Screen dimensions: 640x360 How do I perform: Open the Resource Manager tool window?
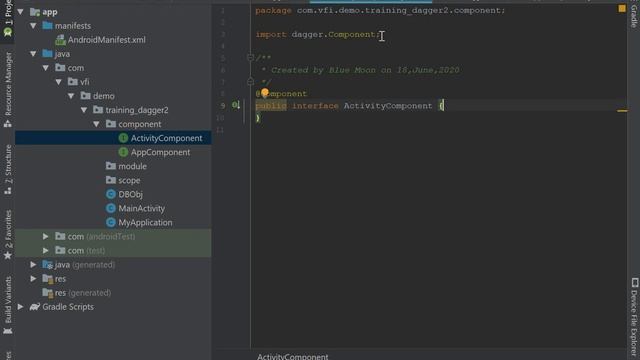pos(8,89)
